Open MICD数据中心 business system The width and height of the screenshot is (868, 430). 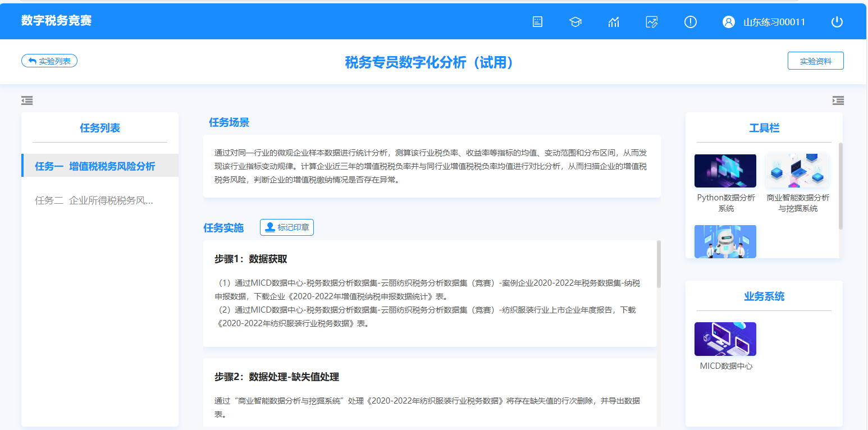[725, 339]
